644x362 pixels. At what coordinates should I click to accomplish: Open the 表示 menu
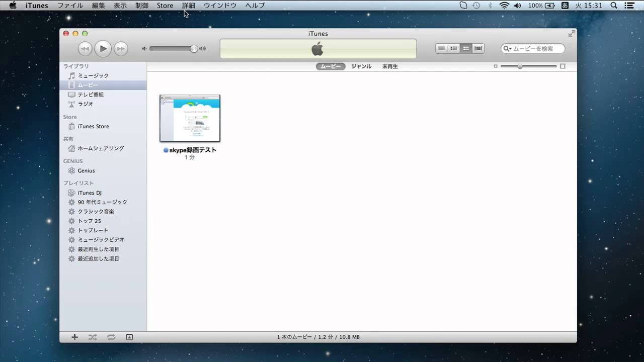pyautogui.click(x=120, y=6)
